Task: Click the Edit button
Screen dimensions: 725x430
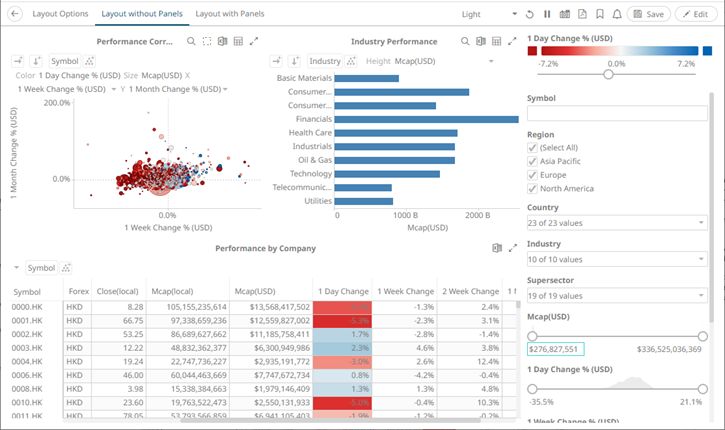Action: pos(696,14)
